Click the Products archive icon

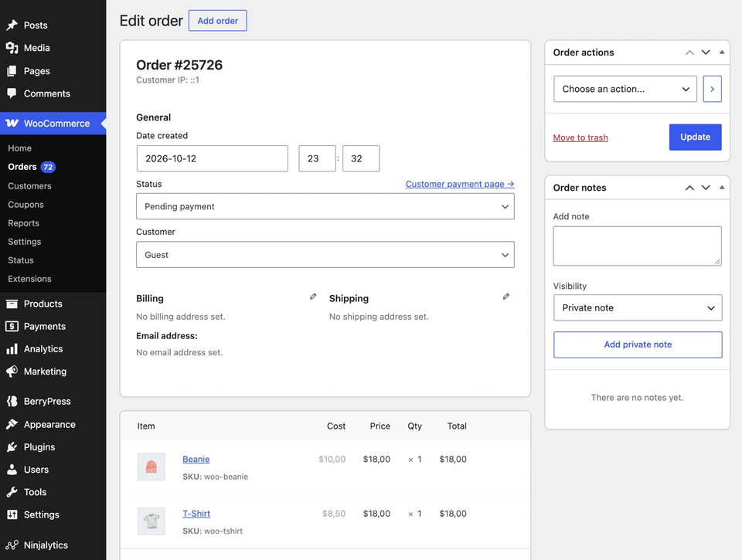click(x=12, y=304)
